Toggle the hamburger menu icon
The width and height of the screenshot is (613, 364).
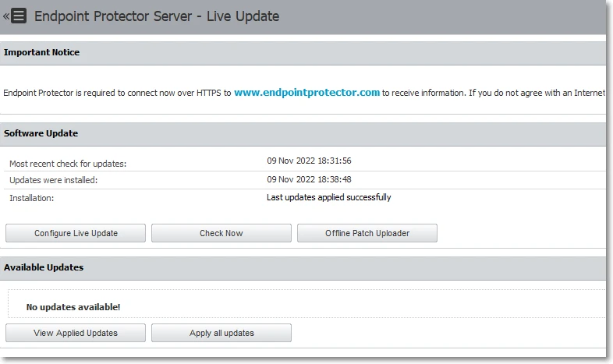19,16
